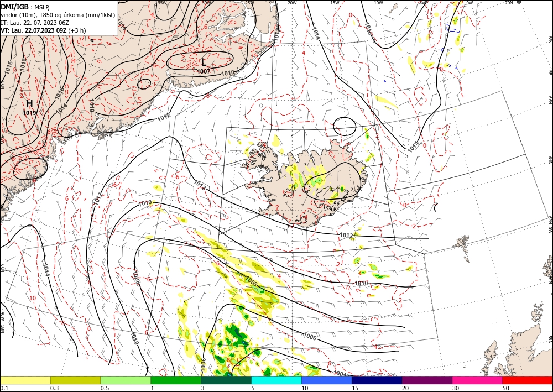The height and width of the screenshot is (392, 553).
Task: Click the '20W' longitude label
Action: pos(291,3)
